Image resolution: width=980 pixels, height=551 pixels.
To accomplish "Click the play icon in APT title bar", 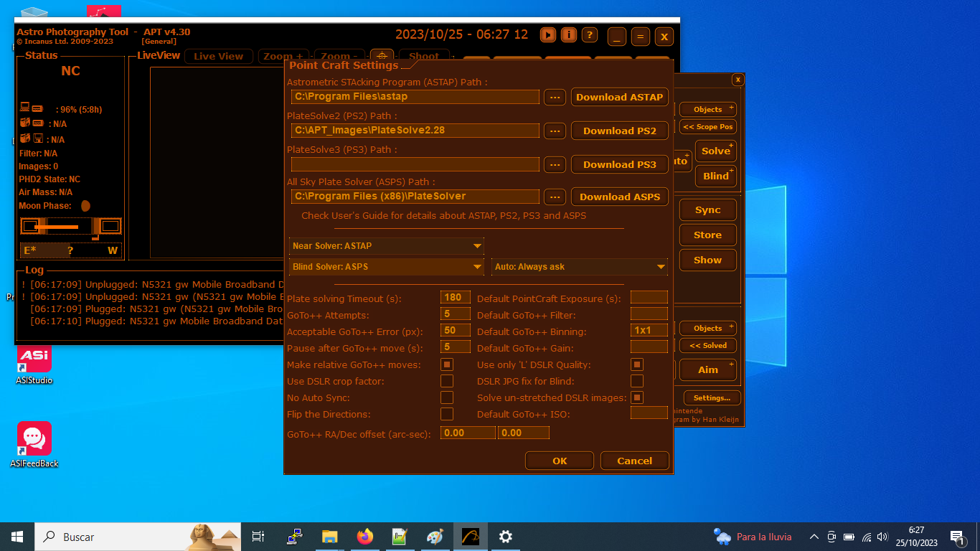I will pyautogui.click(x=548, y=34).
